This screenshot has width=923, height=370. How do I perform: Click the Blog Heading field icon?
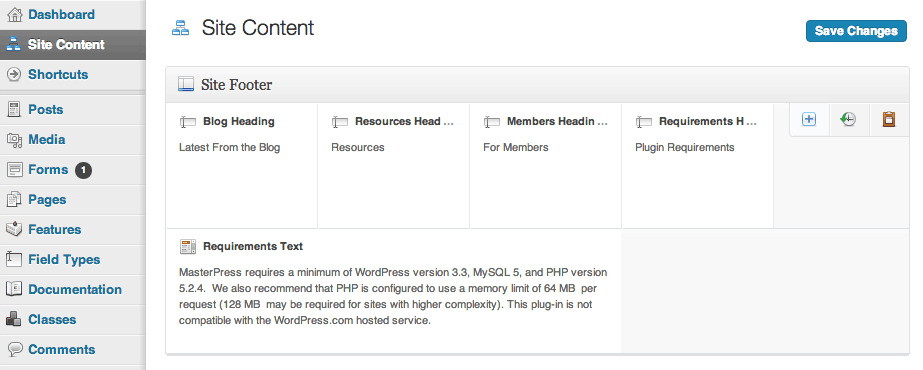(188, 122)
